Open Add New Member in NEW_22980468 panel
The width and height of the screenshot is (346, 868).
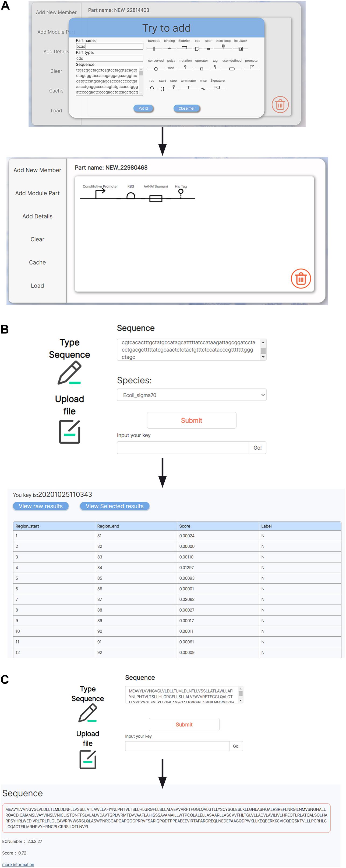click(x=37, y=170)
